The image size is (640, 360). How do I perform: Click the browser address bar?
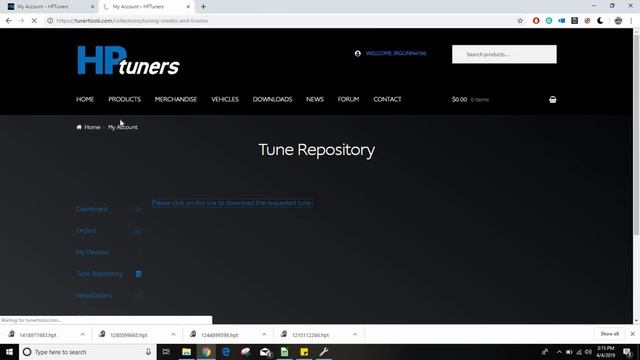point(282,21)
